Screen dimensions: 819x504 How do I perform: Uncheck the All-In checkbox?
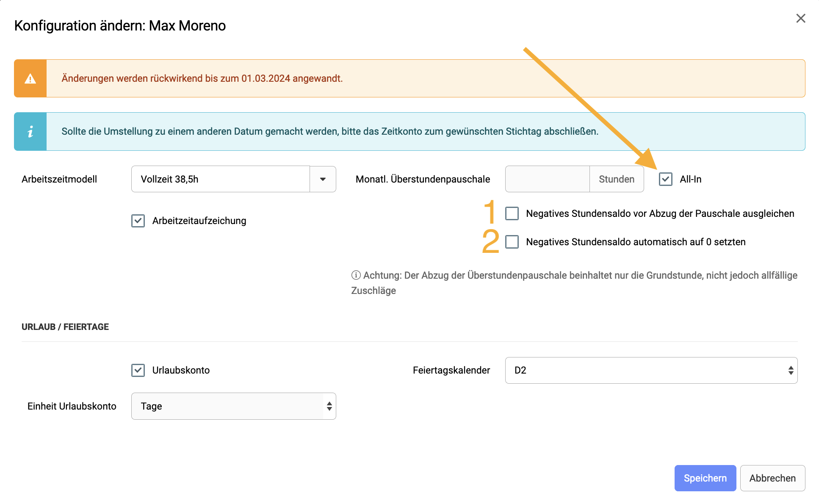665,179
